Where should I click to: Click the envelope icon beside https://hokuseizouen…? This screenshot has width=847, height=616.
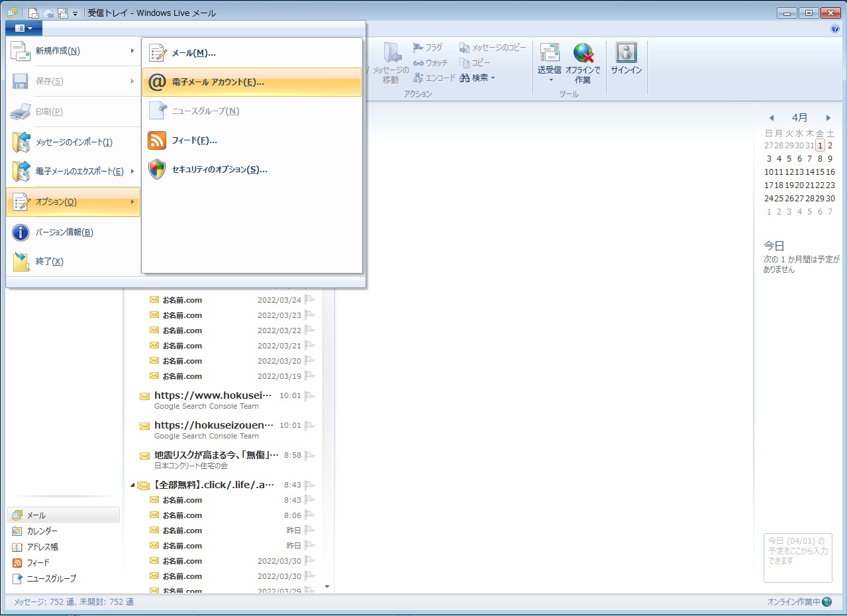144,427
